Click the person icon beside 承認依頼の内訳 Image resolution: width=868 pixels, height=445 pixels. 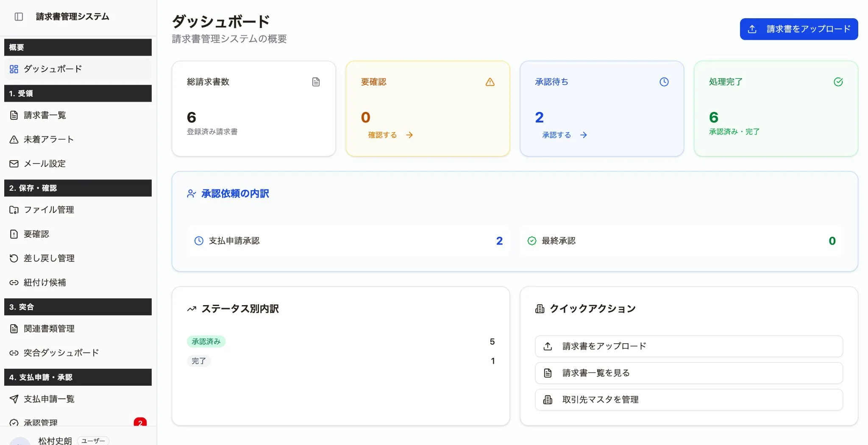[192, 194]
